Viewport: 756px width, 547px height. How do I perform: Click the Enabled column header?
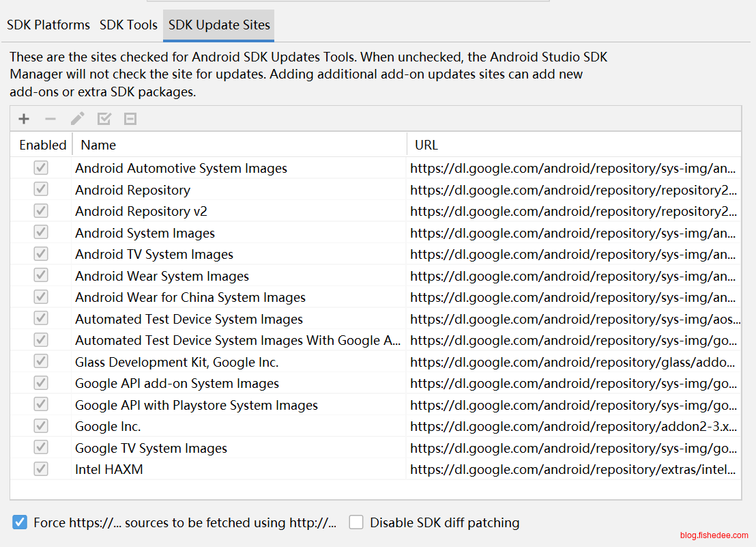pos(42,145)
